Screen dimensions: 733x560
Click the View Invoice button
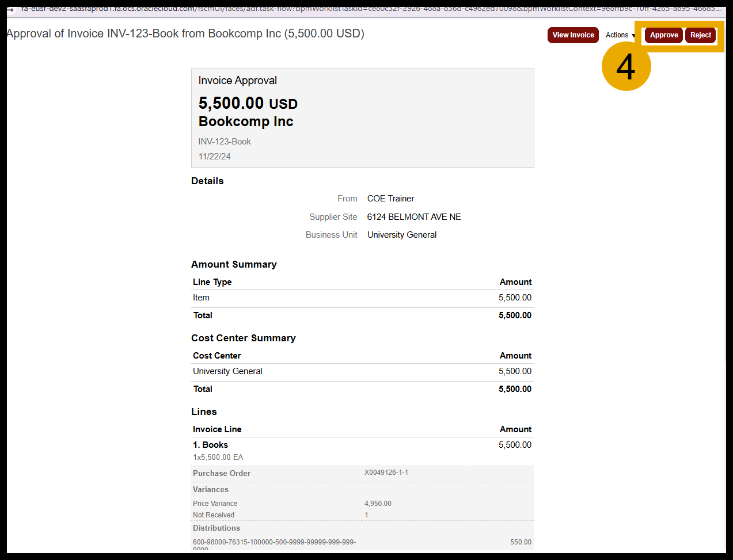(x=573, y=35)
